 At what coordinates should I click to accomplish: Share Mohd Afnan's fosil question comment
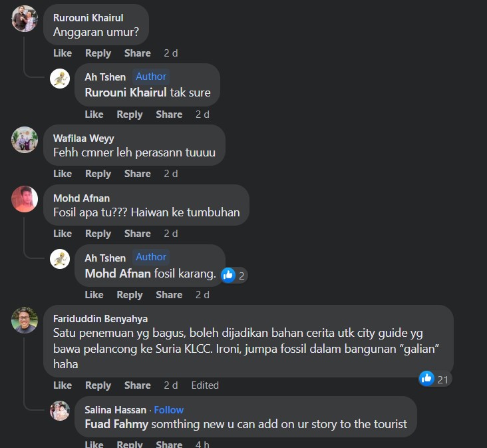137,234
